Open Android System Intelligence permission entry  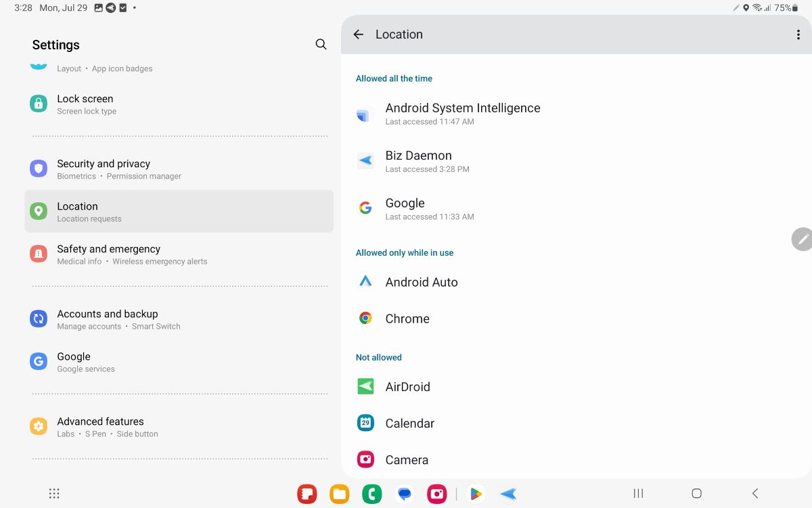point(462,114)
